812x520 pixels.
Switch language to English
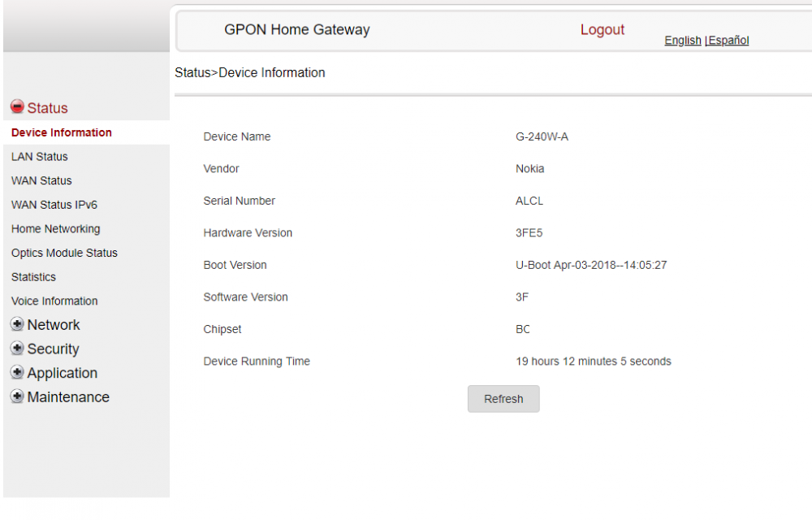(x=683, y=41)
